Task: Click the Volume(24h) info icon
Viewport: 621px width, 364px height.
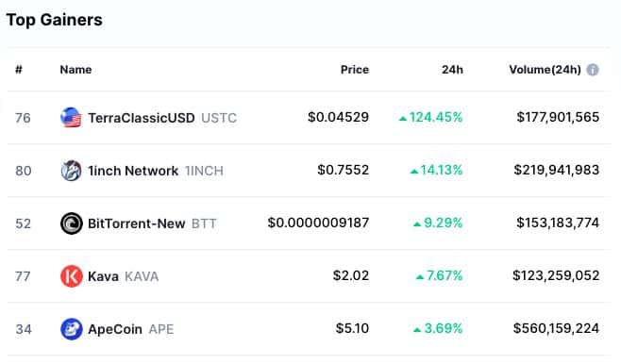Action: point(593,70)
